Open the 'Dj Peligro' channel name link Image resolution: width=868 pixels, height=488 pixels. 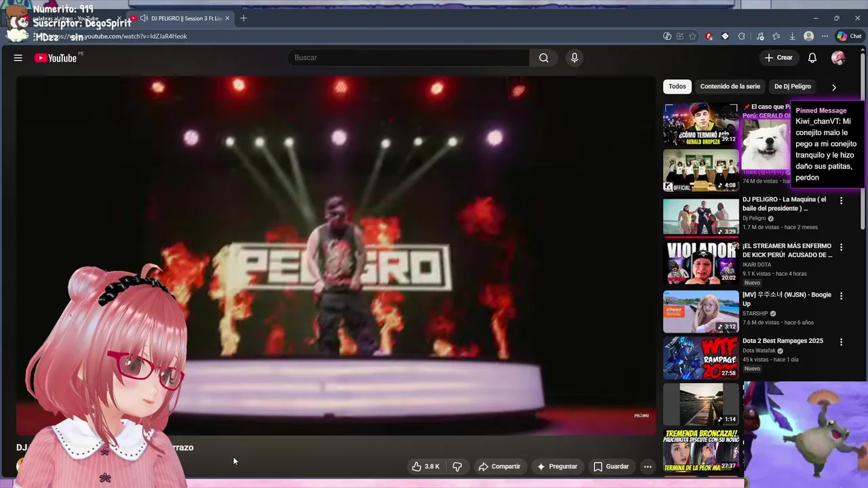pyautogui.click(x=754, y=218)
